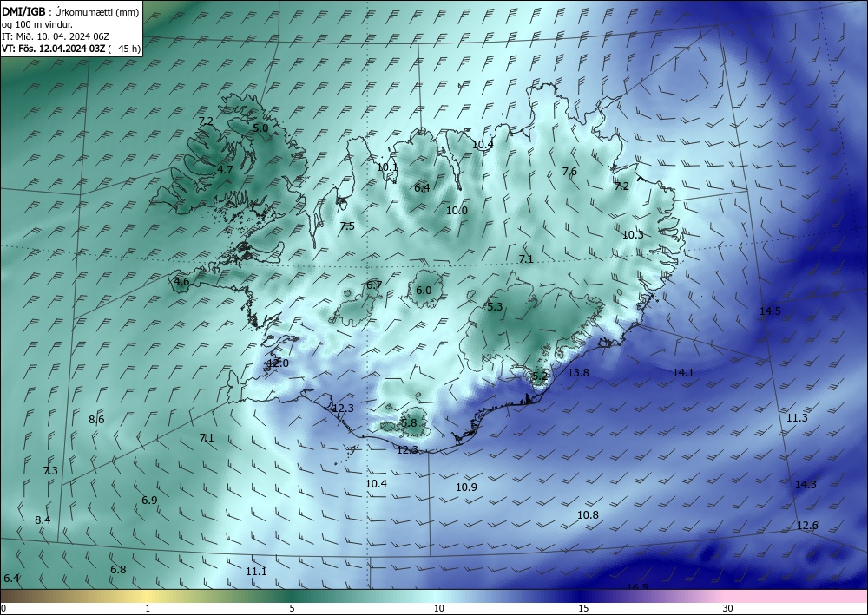Click the 'og 100 m vindur.' header line
This screenshot has height=615, width=868.
pyautogui.click(x=37, y=24)
